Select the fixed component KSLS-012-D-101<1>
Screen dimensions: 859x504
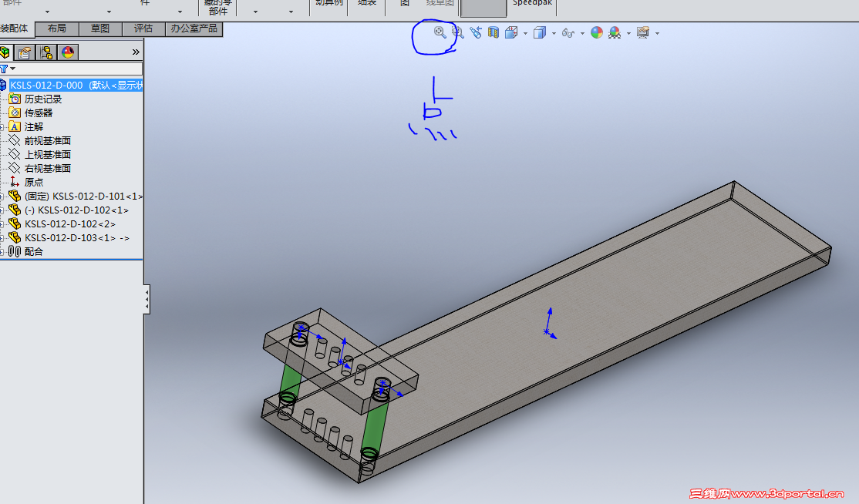[x=83, y=196]
